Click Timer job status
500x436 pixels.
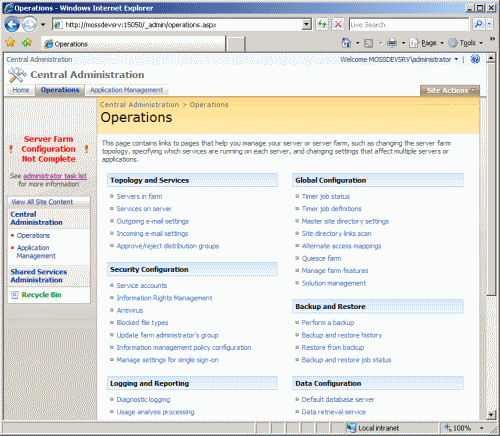[326, 197]
